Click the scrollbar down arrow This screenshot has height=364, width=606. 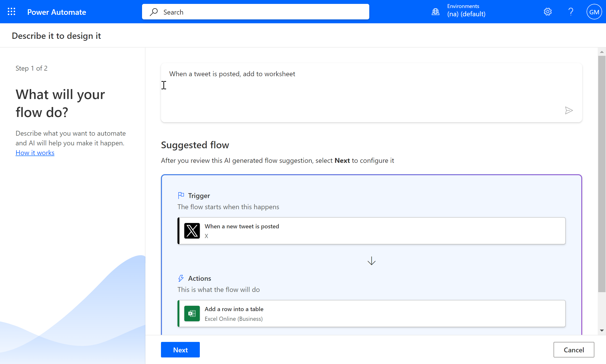pyautogui.click(x=601, y=331)
